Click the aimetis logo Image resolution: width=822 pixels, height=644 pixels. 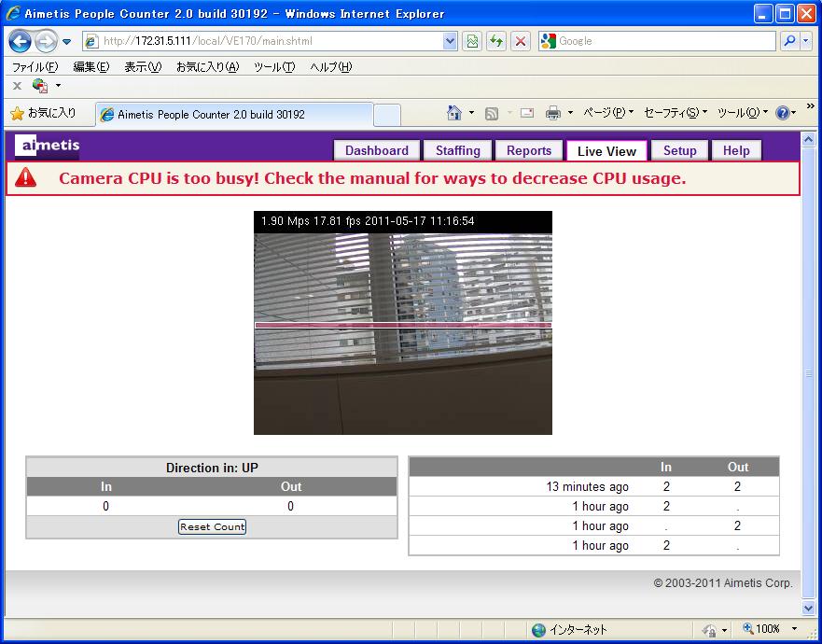pyautogui.click(x=47, y=147)
